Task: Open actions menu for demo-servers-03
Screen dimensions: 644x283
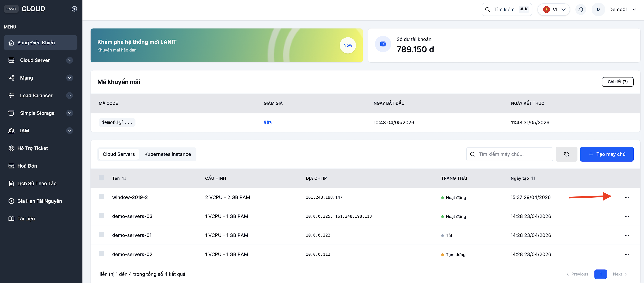Action: coord(627,216)
